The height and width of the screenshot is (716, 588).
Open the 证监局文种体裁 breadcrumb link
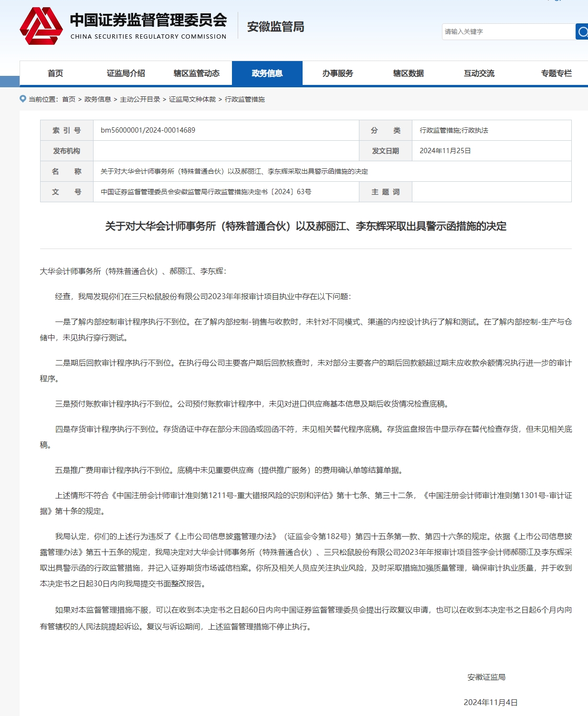[192, 99]
